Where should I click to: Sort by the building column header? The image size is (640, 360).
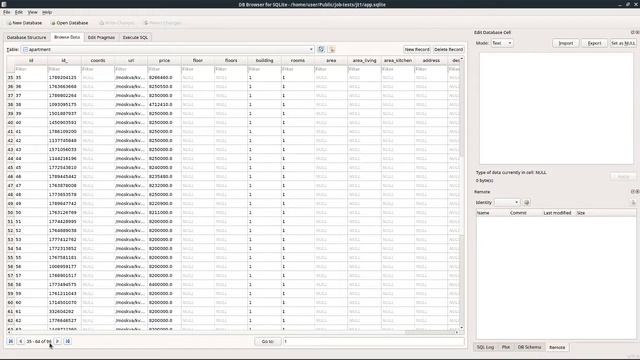coord(264,60)
